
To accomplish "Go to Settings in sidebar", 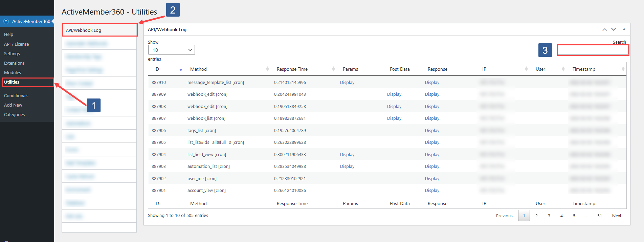I will 12,53.
